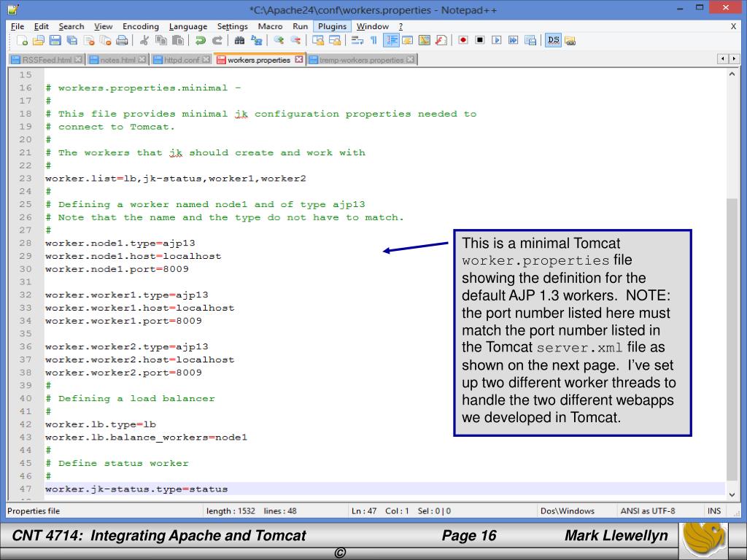This screenshot has width=747, height=560.
Task: Toggle the DSpellCheck DS toolbar button
Action: coord(553,41)
